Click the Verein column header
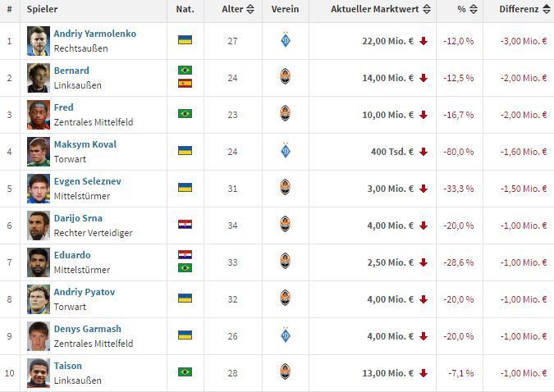Screen dimensions: 554x392 (x=285, y=10)
